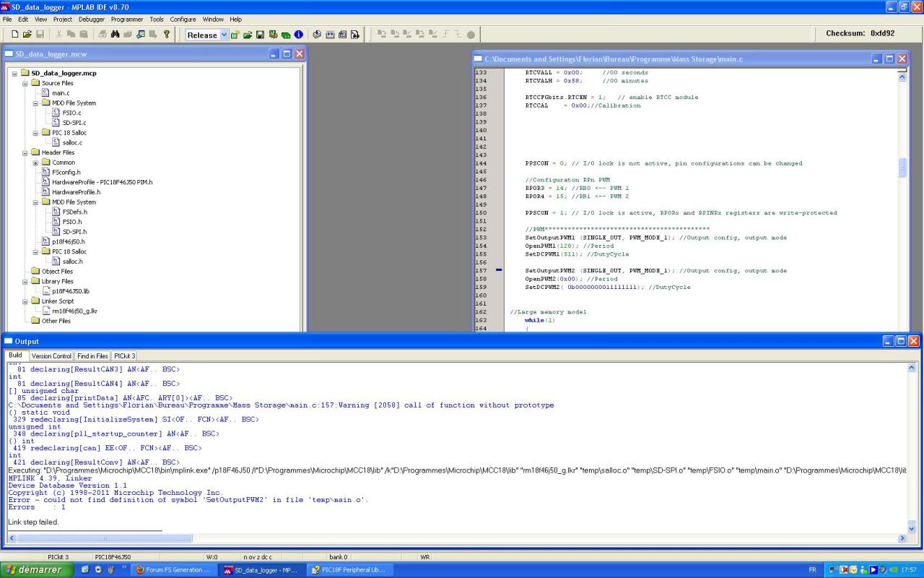Click the breakpoint marker at line 157
This screenshot has height=578, width=924.
[x=499, y=270]
